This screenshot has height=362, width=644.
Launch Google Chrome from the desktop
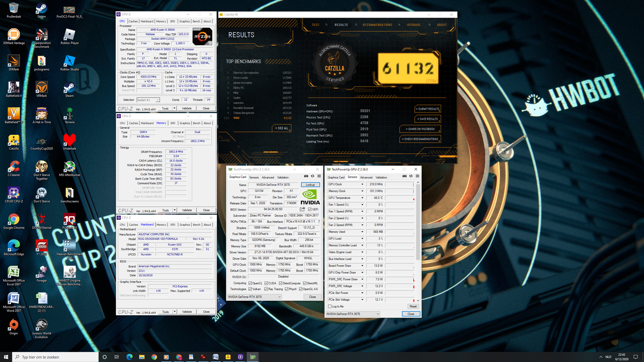(14, 221)
